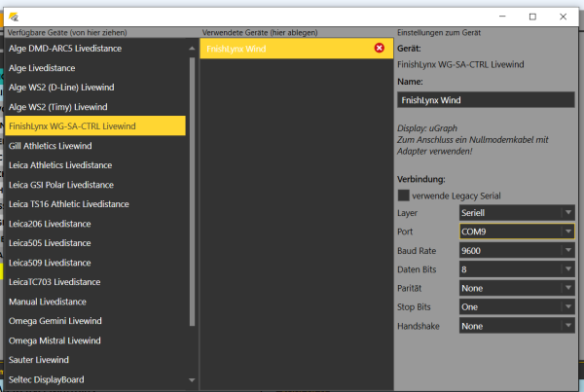This screenshot has height=392, width=584.
Task: Click the Einstellungen zum Gerät heading
Action: tap(439, 33)
